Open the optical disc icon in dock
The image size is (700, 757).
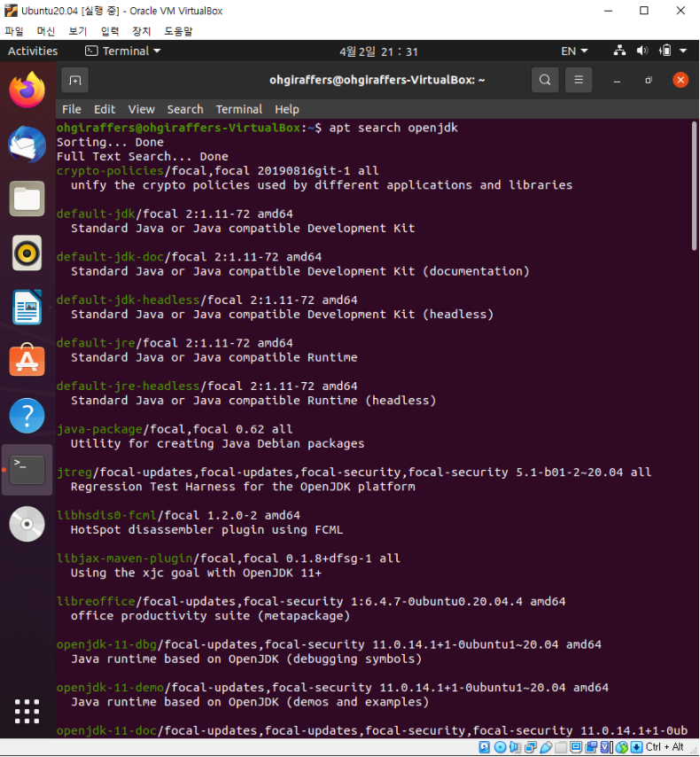[x=27, y=524]
